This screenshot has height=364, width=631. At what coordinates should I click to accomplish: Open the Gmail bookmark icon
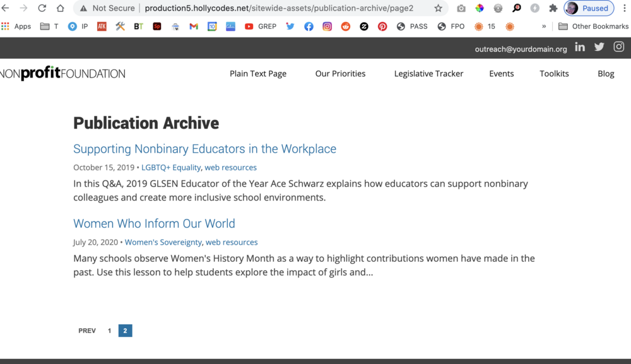click(194, 26)
